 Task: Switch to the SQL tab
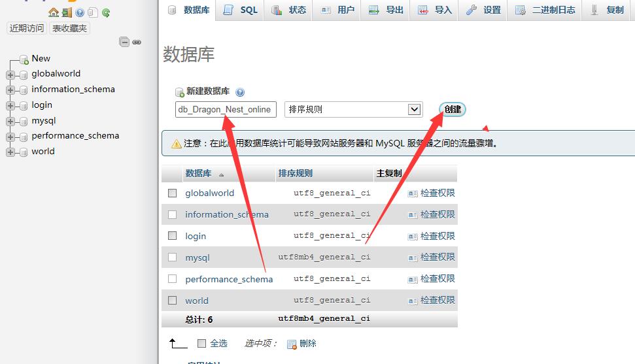pyautogui.click(x=241, y=10)
